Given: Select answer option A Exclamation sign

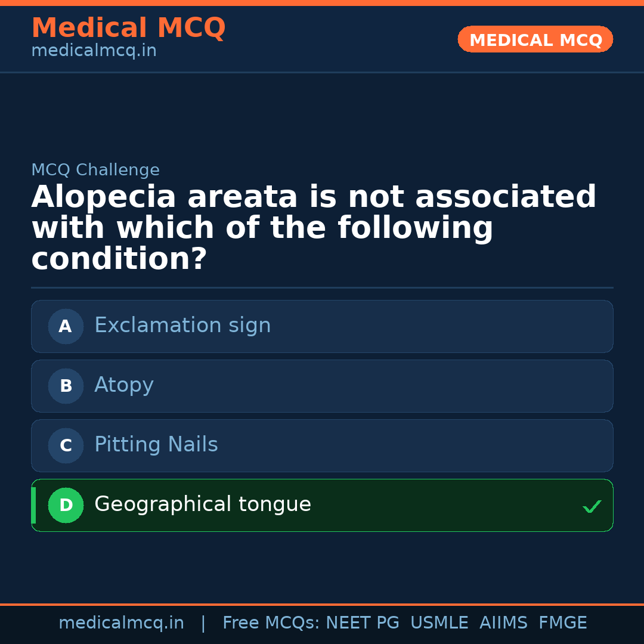Looking at the screenshot, I should [322, 326].
